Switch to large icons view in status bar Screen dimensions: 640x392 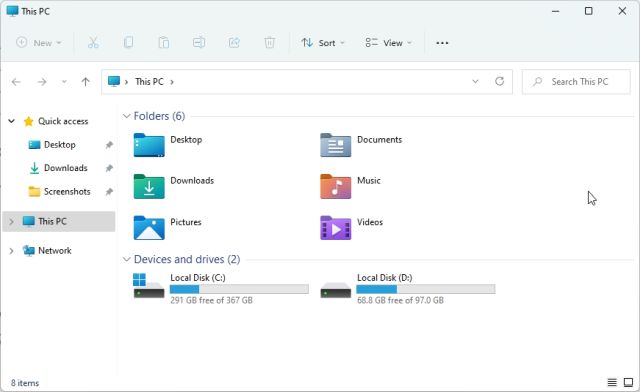[x=628, y=383]
